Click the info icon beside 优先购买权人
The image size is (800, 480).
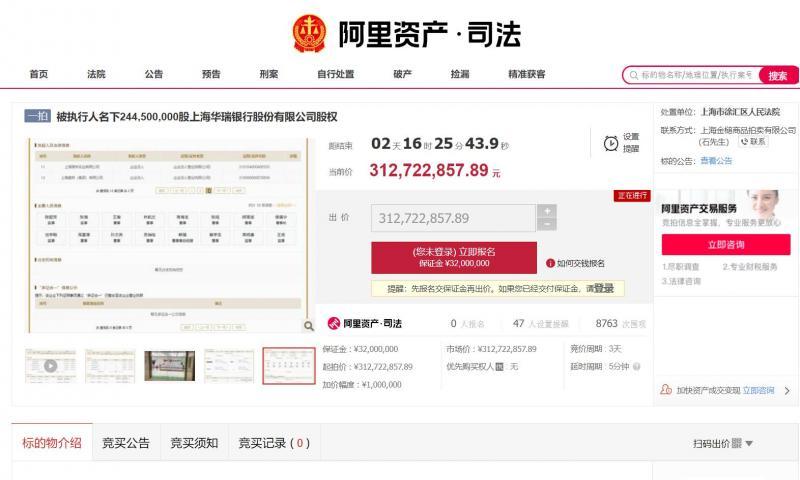499,366
